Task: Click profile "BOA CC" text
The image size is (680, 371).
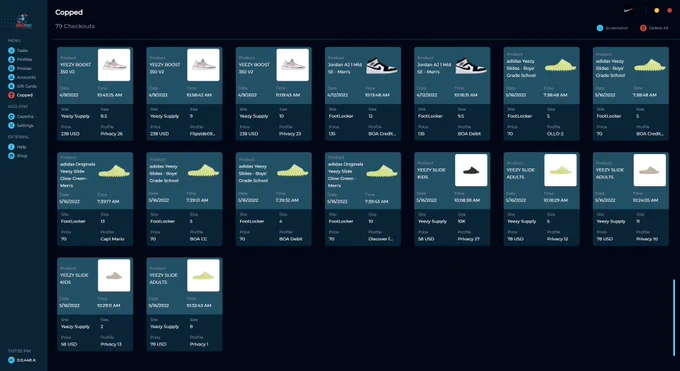Action: (198, 239)
